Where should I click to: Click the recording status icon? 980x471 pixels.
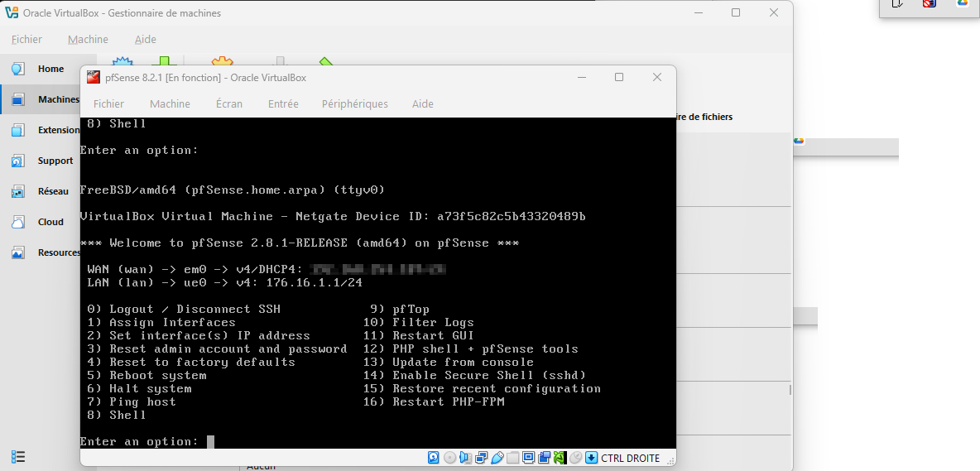[x=544, y=458]
